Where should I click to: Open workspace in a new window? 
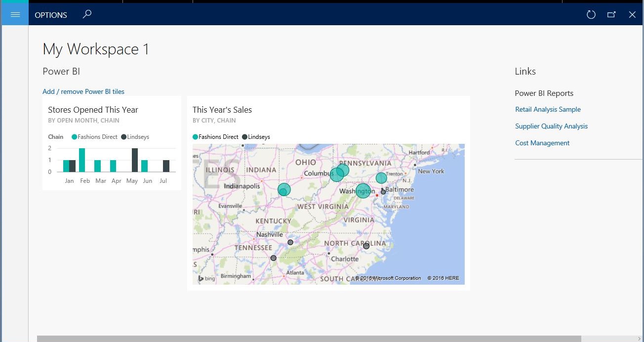tap(611, 15)
